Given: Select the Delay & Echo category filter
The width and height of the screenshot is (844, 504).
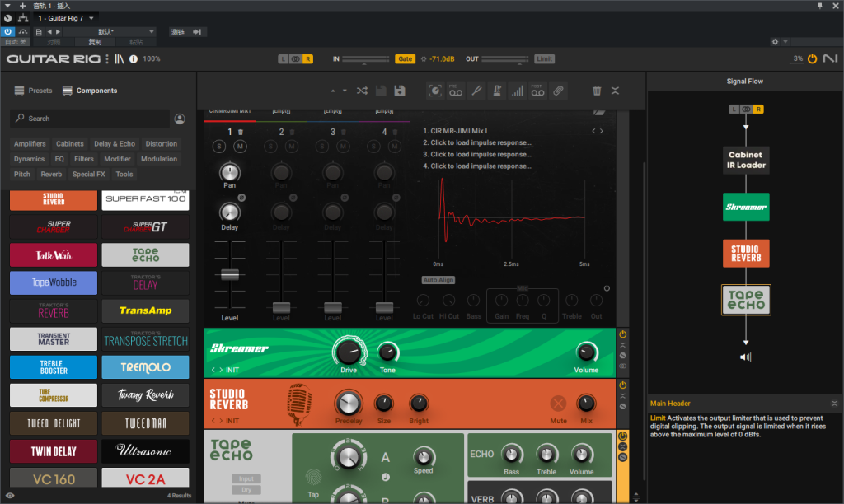Looking at the screenshot, I should pyautogui.click(x=114, y=143).
